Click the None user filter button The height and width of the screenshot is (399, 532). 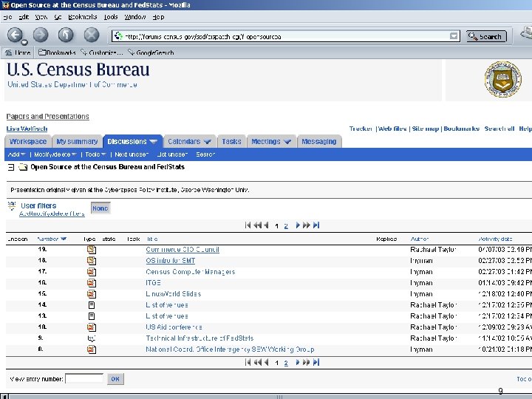click(x=100, y=208)
